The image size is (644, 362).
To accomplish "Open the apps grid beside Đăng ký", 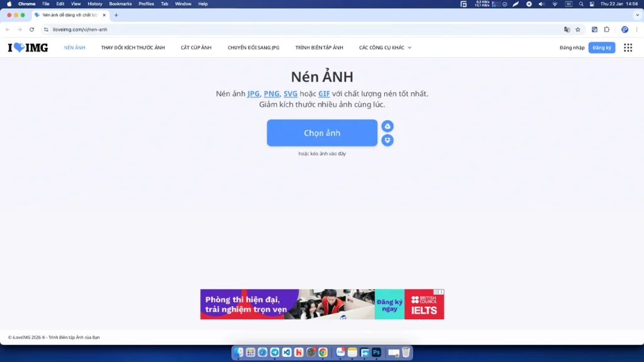I will click(x=628, y=47).
